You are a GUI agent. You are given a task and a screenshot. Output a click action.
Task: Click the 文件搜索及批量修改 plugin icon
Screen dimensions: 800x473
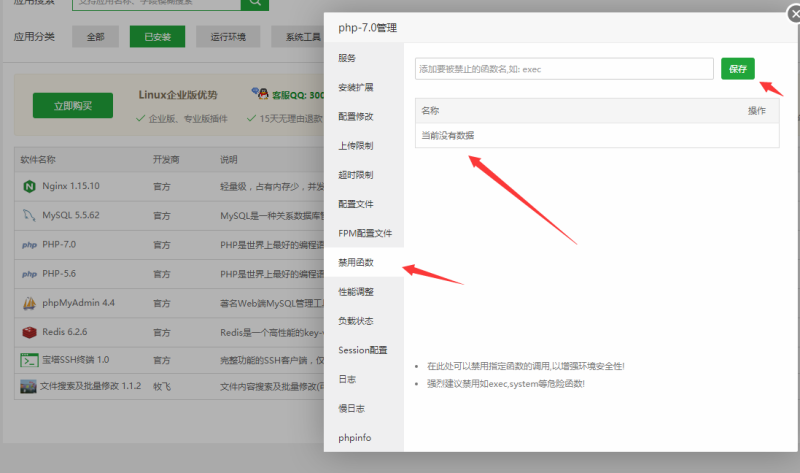point(29,386)
